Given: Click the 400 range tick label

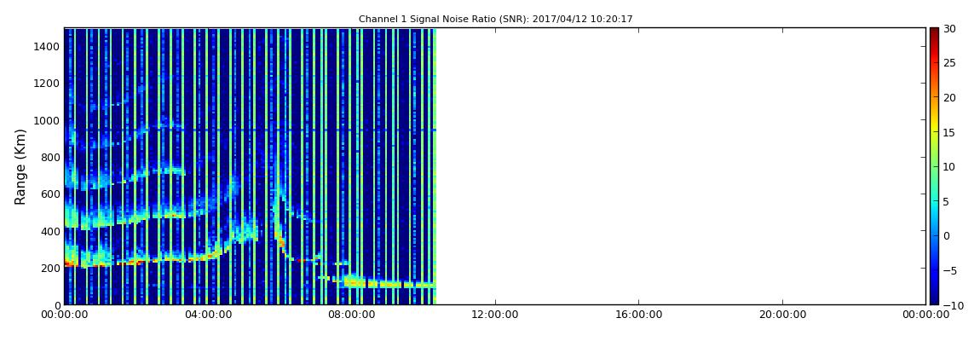Looking at the screenshot, I should click(x=50, y=231).
